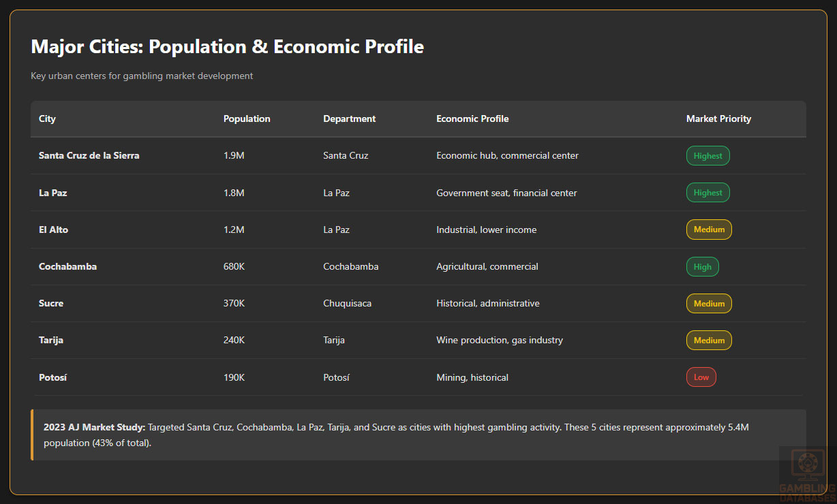Click the 2023 AJ Market Study note
Image resolution: width=837 pixels, height=504 pixels.
(418, 435)
